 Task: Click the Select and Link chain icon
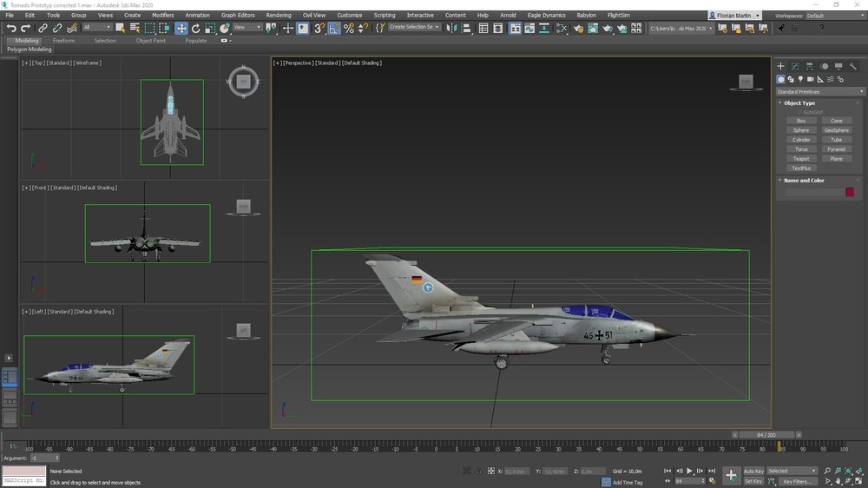click(x=43, y=29)
